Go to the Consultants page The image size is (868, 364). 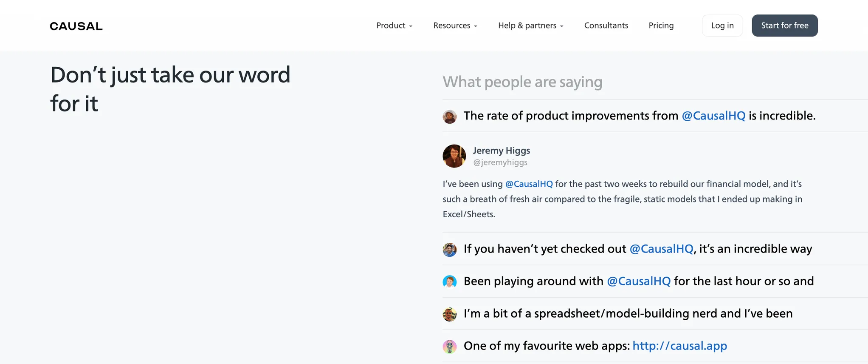(606, 26)
